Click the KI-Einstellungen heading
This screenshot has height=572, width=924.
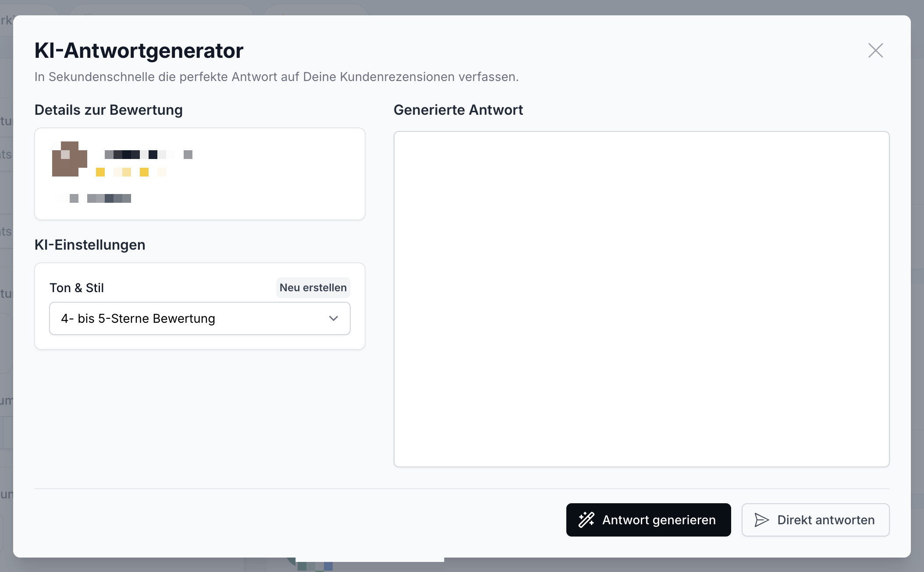[x=90, y=245]
